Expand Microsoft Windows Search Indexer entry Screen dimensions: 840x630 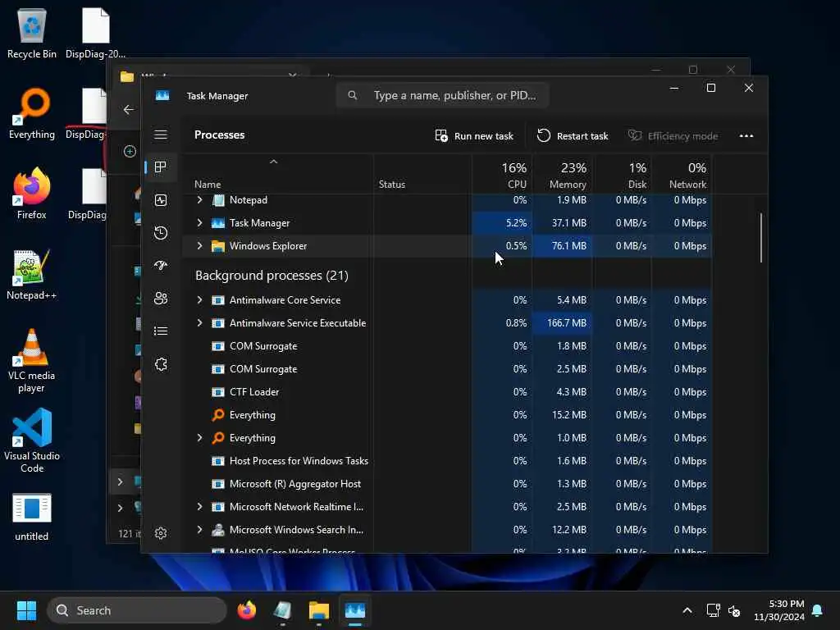point(200,530)
